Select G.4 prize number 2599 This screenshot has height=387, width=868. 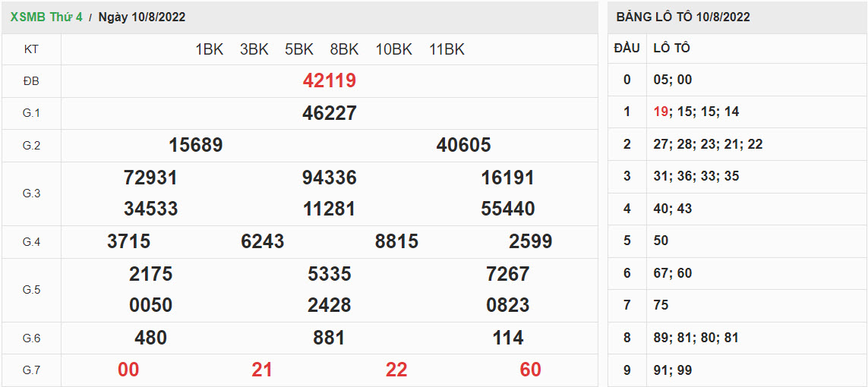coord(530,241)
